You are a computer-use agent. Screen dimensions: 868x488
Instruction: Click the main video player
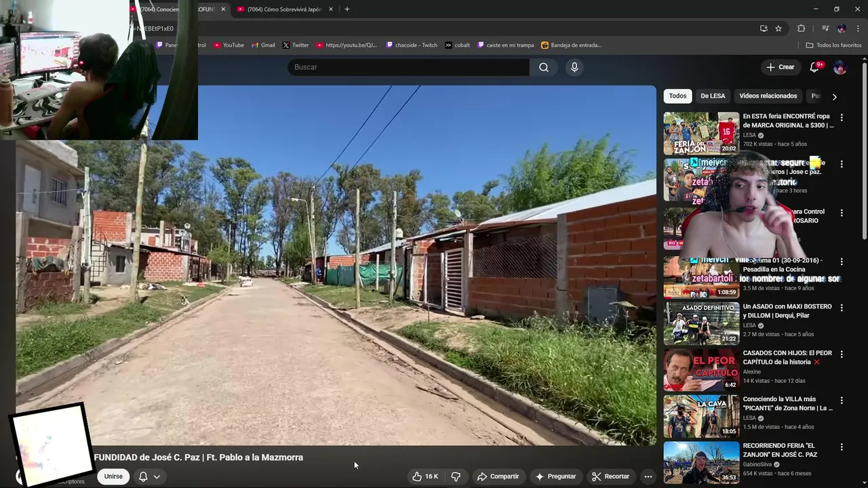coord(336,265)
